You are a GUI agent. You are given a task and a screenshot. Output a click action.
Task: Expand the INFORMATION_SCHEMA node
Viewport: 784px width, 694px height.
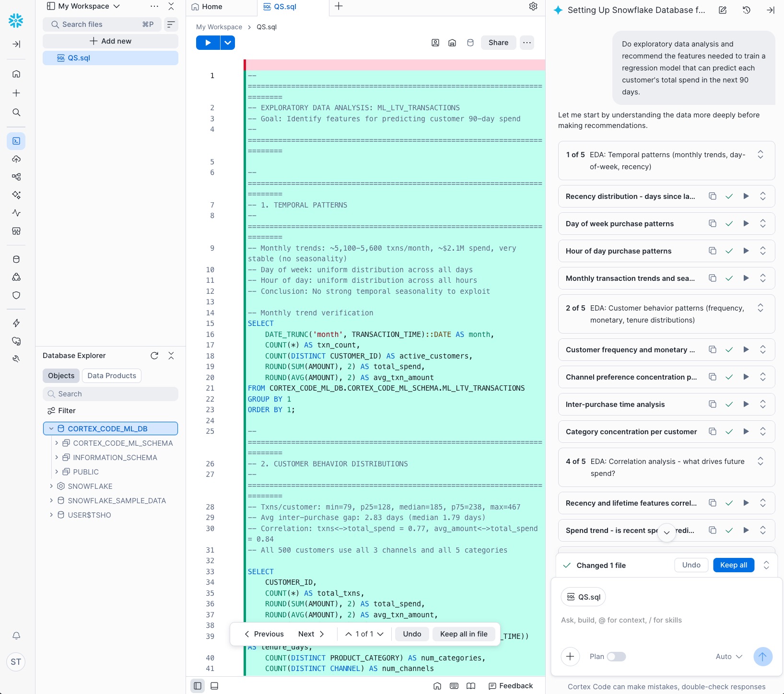tap(57, 457)
